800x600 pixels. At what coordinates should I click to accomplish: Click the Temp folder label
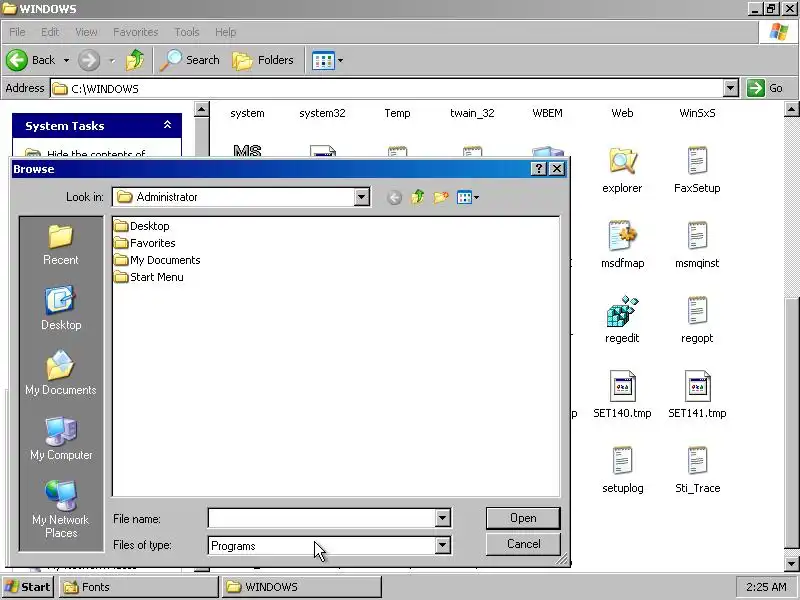(397, 113)
